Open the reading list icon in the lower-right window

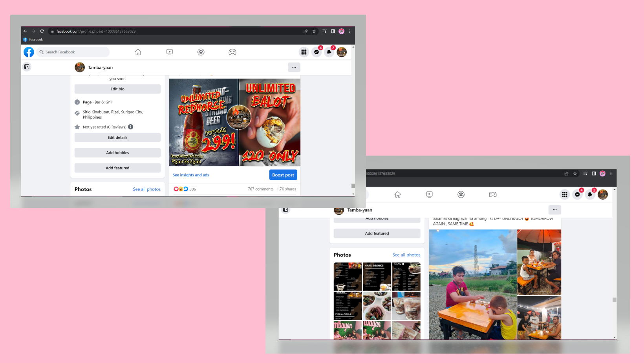click(585, 174)
